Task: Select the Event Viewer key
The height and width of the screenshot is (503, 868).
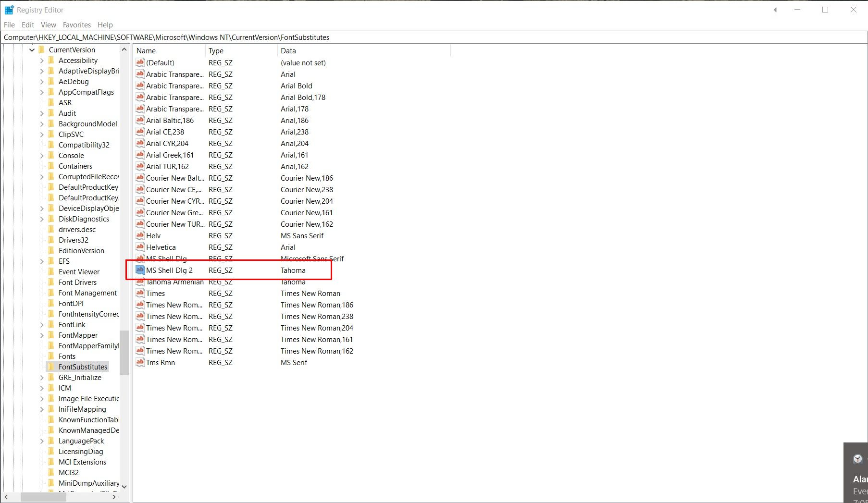Action: pyautogui.click(x=79, y=272)
